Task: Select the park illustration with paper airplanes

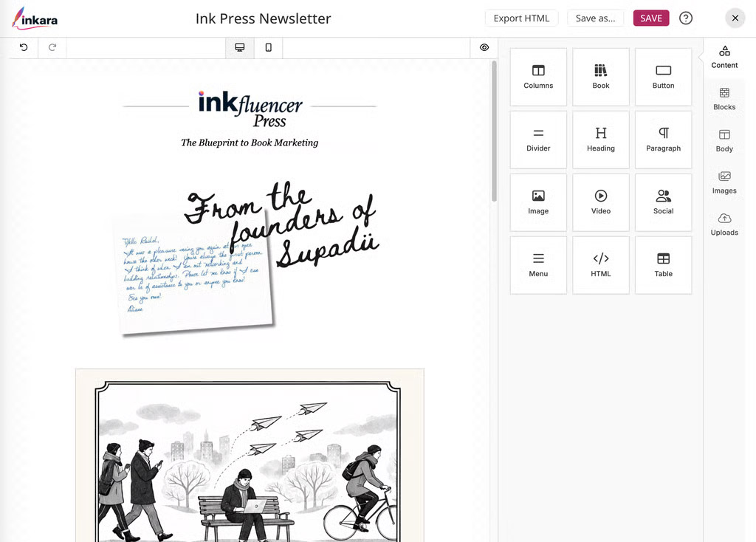Action: 250,456
